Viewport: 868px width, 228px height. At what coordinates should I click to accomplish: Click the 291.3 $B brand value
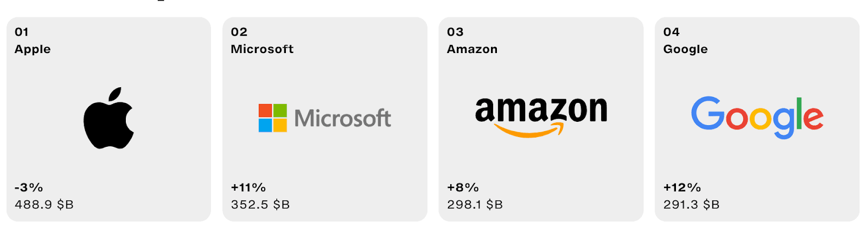point(691,205)
